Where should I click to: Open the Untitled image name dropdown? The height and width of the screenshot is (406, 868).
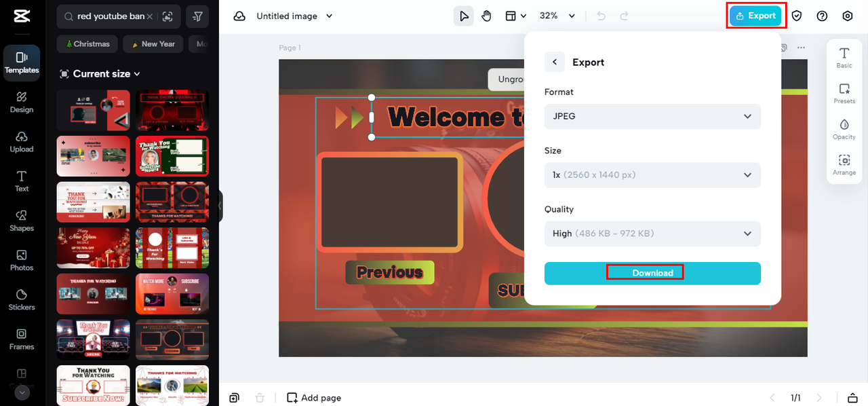point(294,16)
